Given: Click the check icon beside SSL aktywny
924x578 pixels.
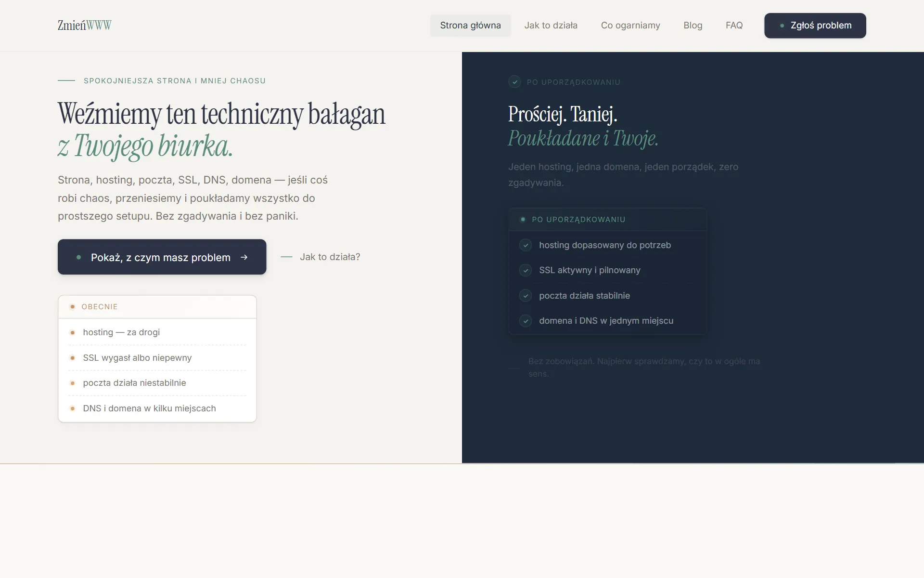Looking at the screenshot, I should (x=526, y=270).
